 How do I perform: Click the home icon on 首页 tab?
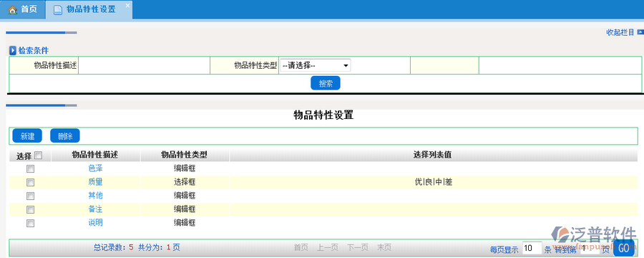tap(12, 10)
